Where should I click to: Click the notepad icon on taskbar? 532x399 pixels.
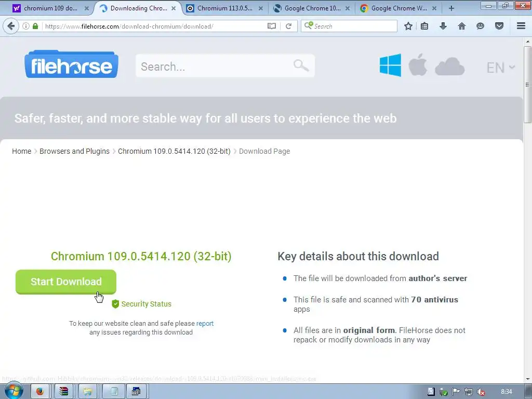tap(114, 392)
